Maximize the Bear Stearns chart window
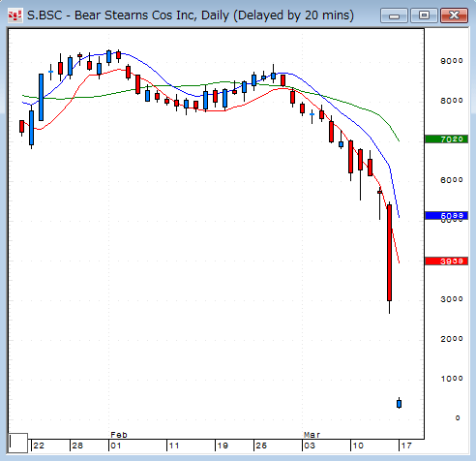The height and width of the screenshot is (461, 476). coord(424,15)
